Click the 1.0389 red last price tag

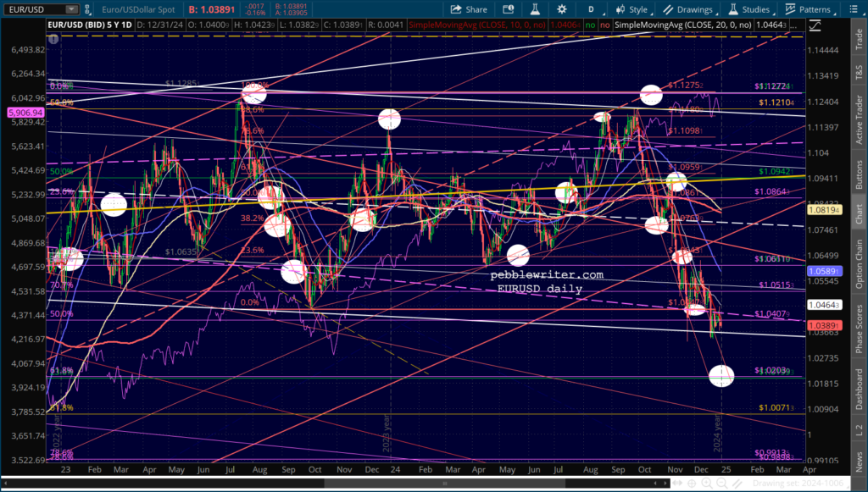pyautogui.click(x=826, y=326)
